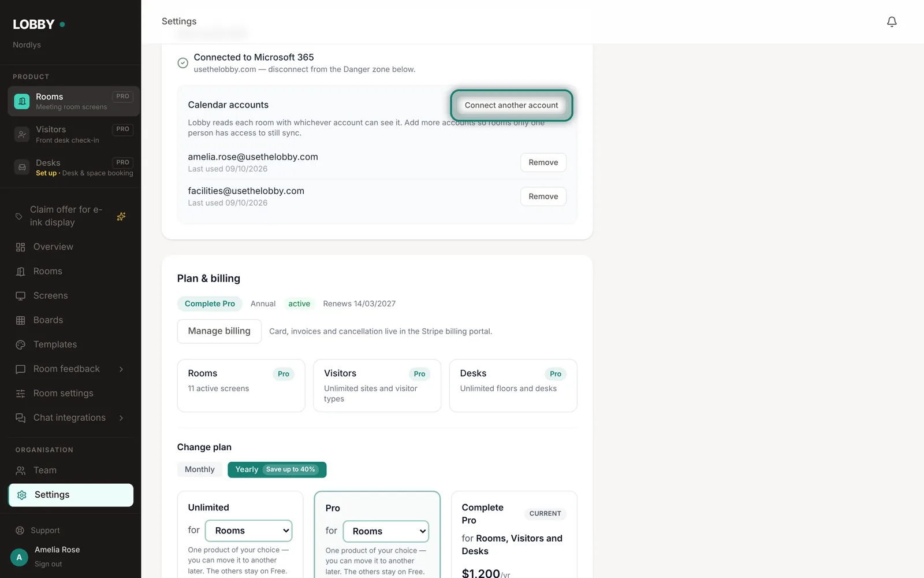Click the sparkle icon beside e-ink offer
The height and width of the screenshot is (578, 924).
point(121,216)
